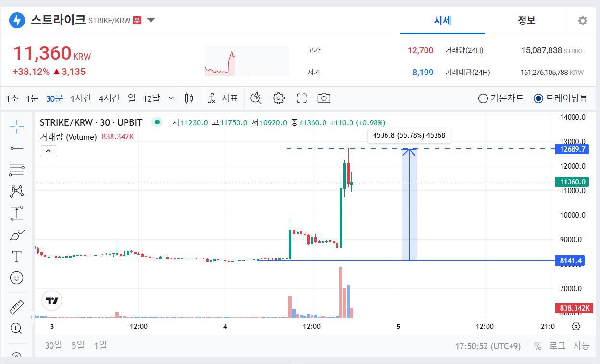This screenshot has width=600, height=364.
Task: Select the price range measurement tool
Action: (17, 213)
